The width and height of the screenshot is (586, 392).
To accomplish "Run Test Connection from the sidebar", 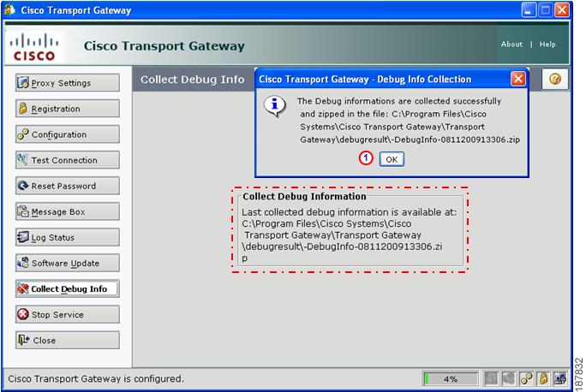I will point(68,160).
